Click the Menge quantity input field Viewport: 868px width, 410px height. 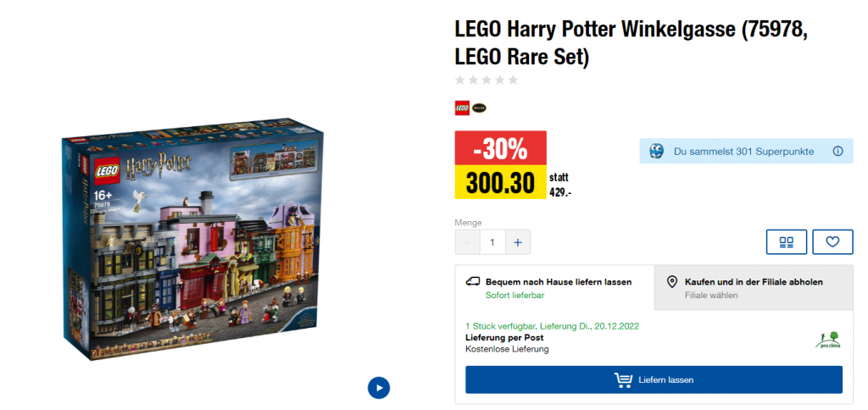tap(492, 242)
